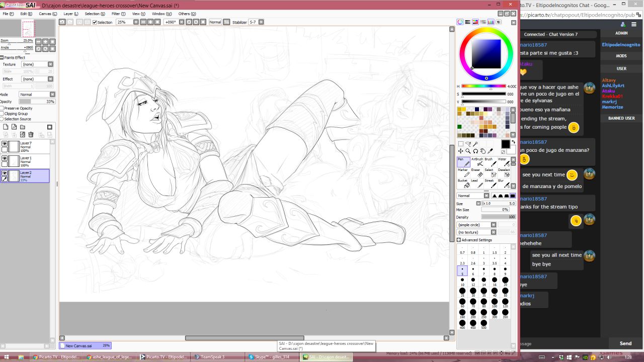
Task: Swap foreground and background colors
Action: pyautogui.click(x=513, y=143)
